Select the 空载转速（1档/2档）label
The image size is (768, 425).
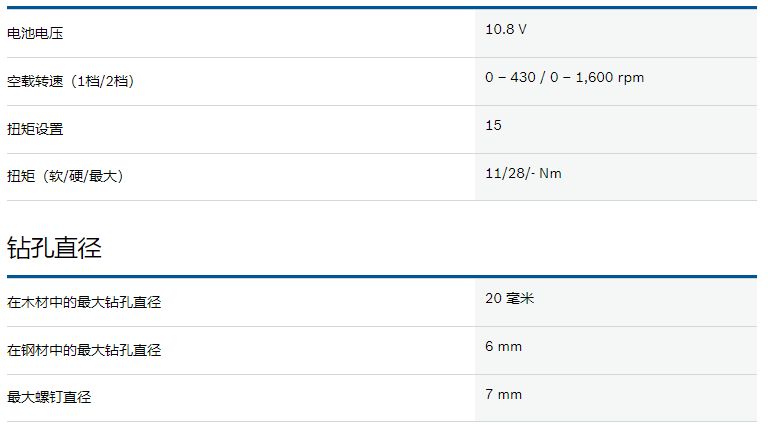71,81
